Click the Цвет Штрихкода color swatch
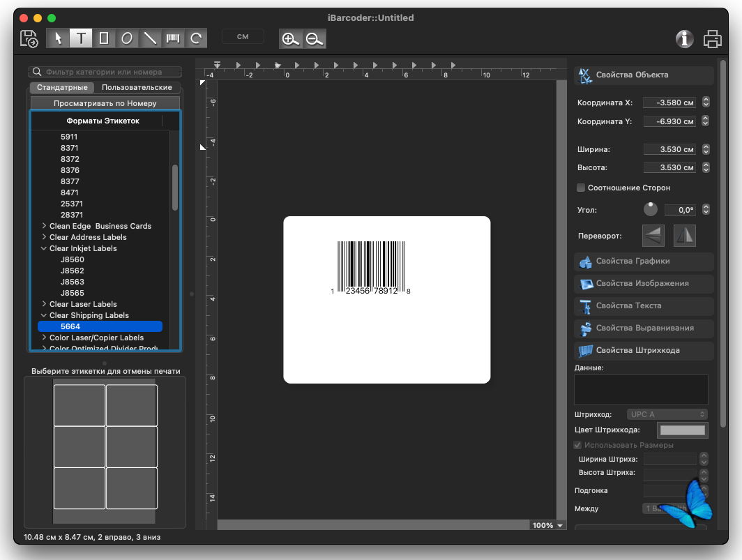 682,430
